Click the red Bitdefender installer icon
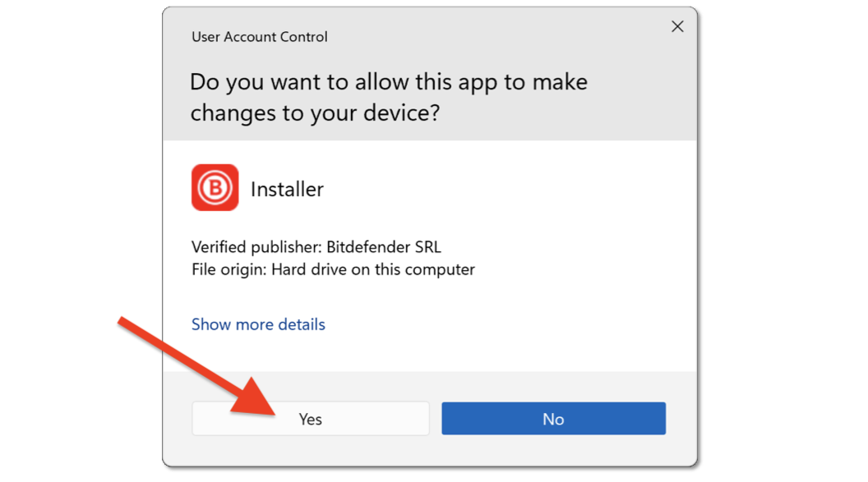The width and height of the screenshot is (868, 482). (215, 188)
